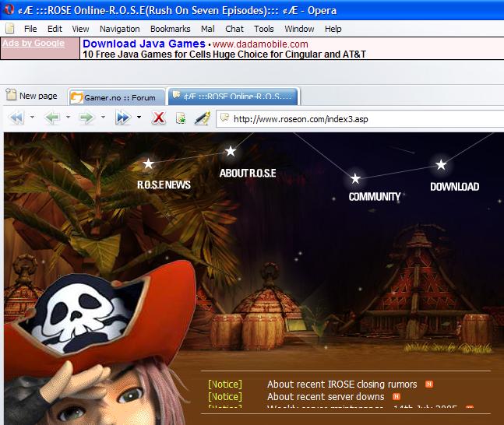Focus the address field showing roseon.com/index3.asp

(360, 119)
